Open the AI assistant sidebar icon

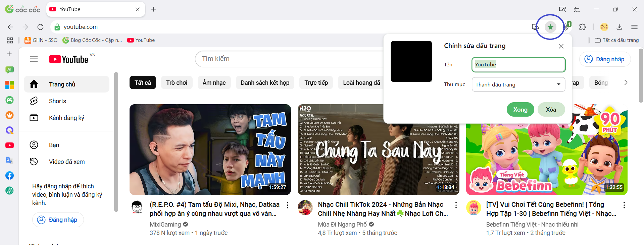point(9,69)
